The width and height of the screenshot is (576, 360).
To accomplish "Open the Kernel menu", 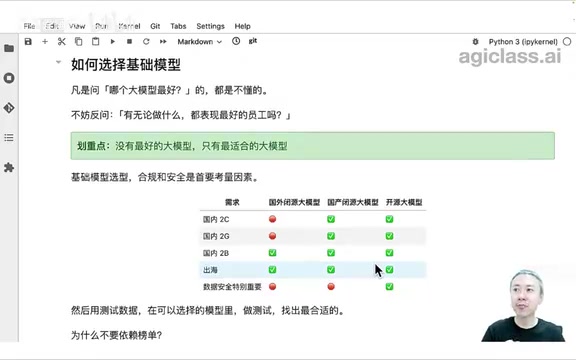I will 129,26.
